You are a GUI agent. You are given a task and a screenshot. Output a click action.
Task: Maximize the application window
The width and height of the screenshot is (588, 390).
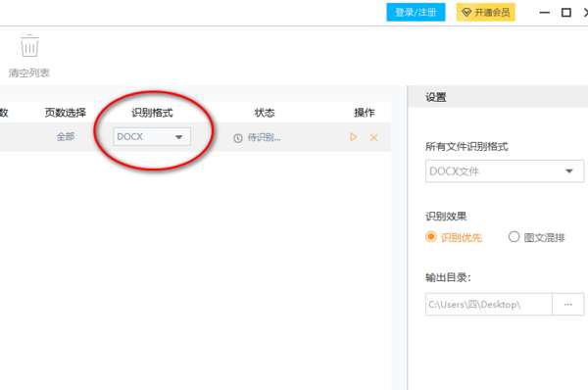click(566, 13)
